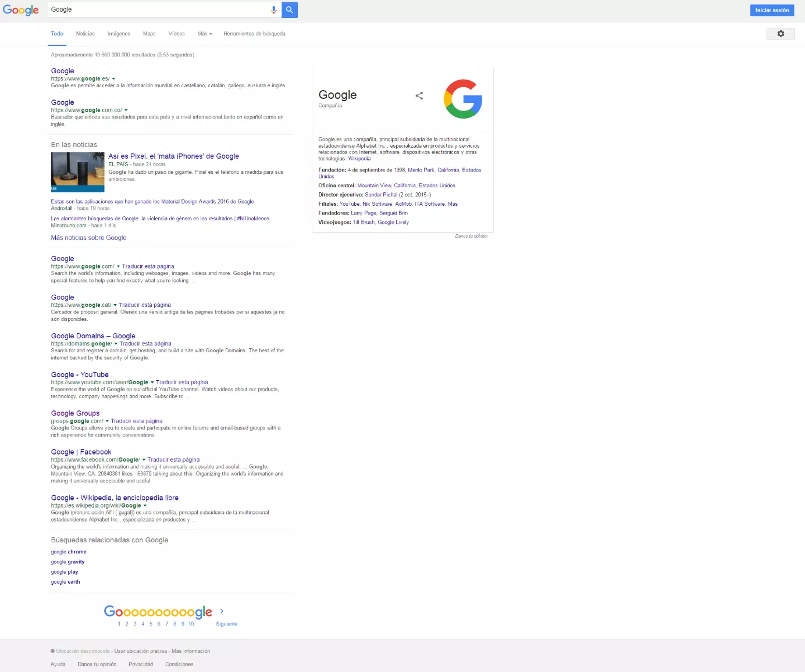This screenshot has width=805, height=672.
Task: Open Google - Wikipedia result
Action: point(115,498)
